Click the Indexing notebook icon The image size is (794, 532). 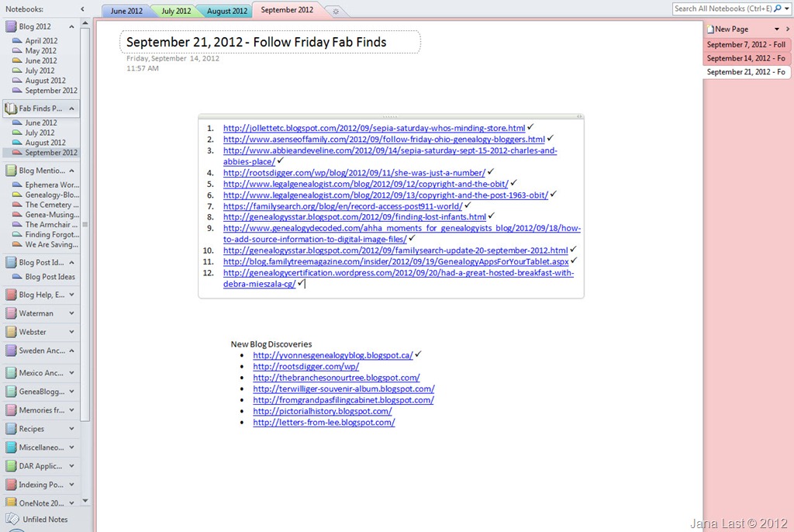[x=11, y=485]
